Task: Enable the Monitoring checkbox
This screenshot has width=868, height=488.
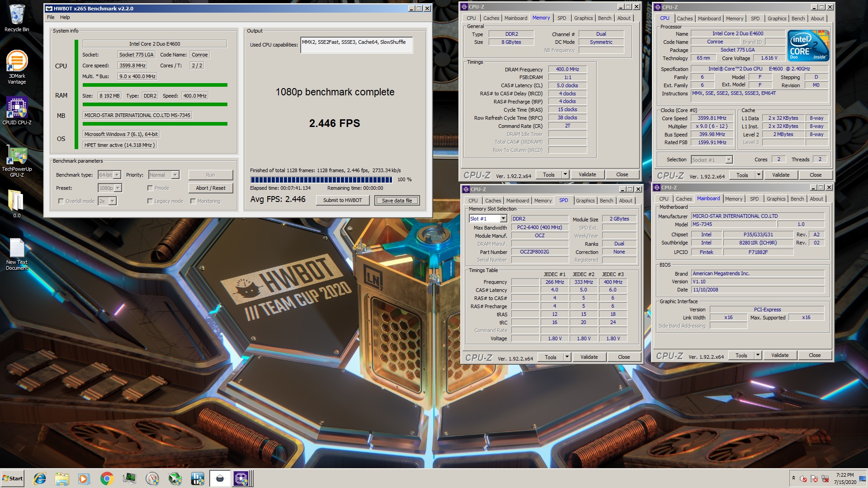Action: point(193,201)
